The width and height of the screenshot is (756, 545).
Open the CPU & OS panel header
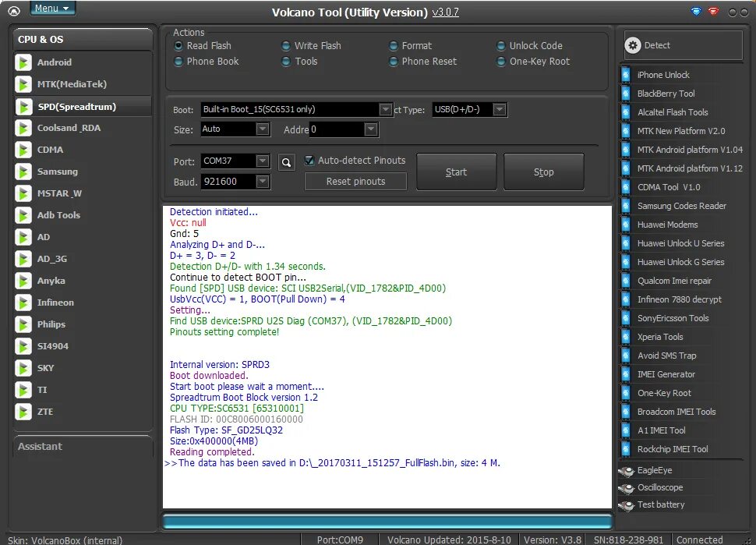[x=83, y=40]
